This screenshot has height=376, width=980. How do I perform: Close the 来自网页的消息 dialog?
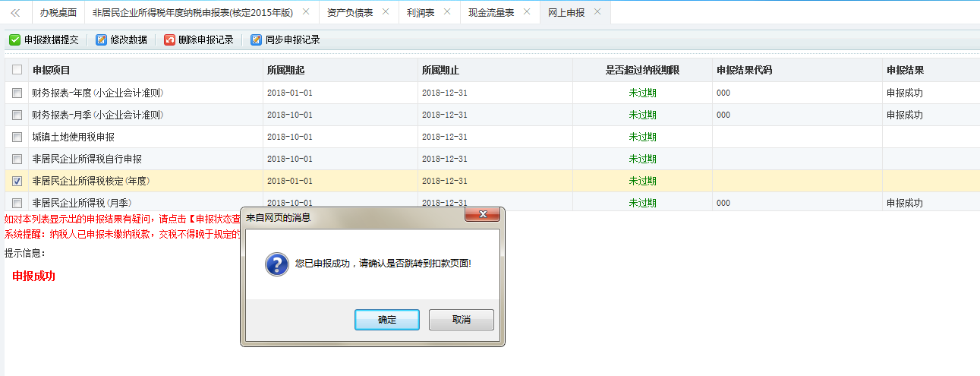[482, 216]
